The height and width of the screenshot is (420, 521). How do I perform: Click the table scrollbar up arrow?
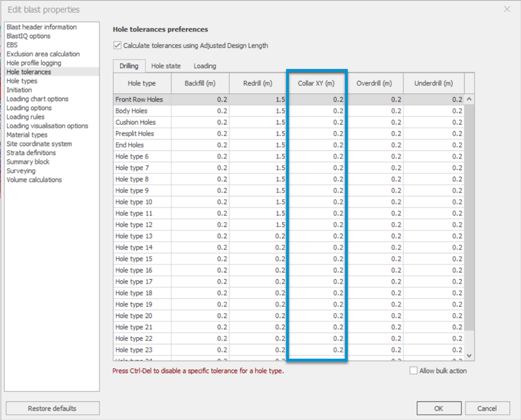point(469,99)
